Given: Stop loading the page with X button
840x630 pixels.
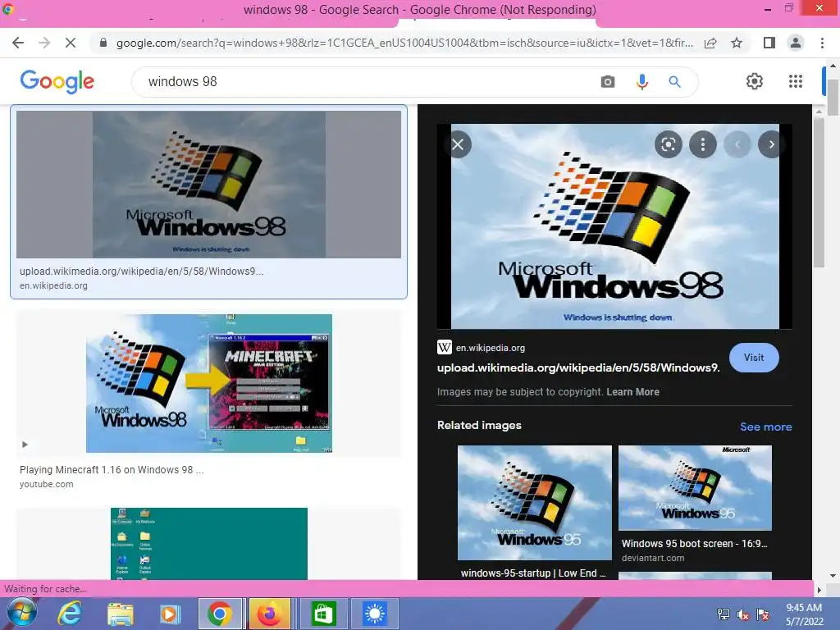Looking at the screenshot, I should 71,43.
